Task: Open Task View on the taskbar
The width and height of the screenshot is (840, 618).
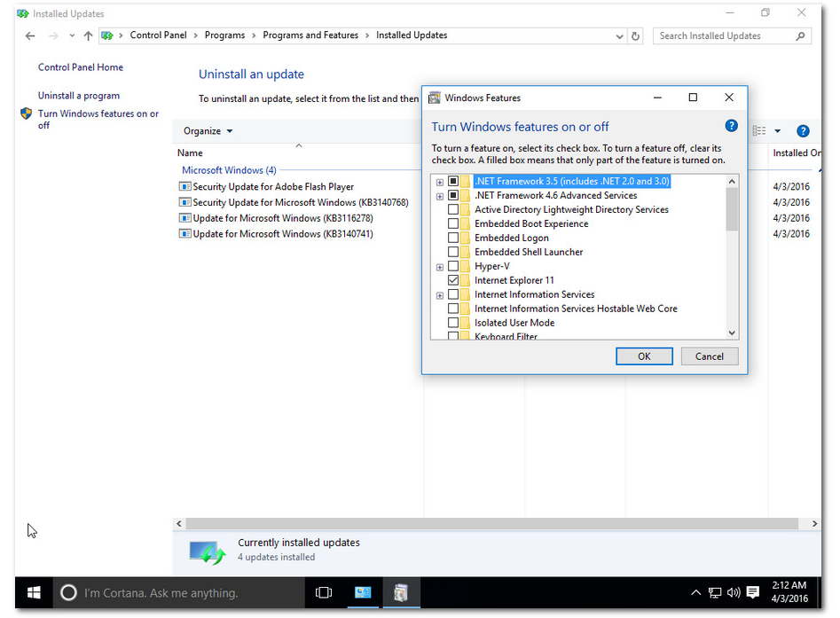Action: point(324,593)
